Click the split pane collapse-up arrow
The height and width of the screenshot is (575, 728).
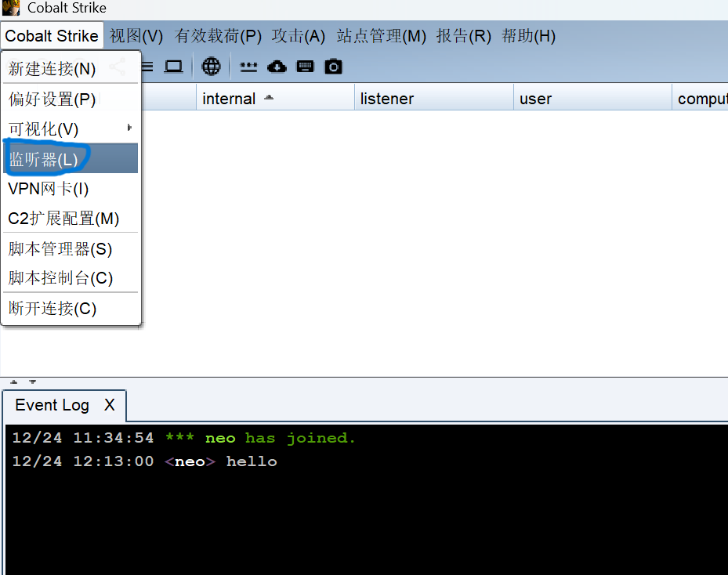pos(14,382)
